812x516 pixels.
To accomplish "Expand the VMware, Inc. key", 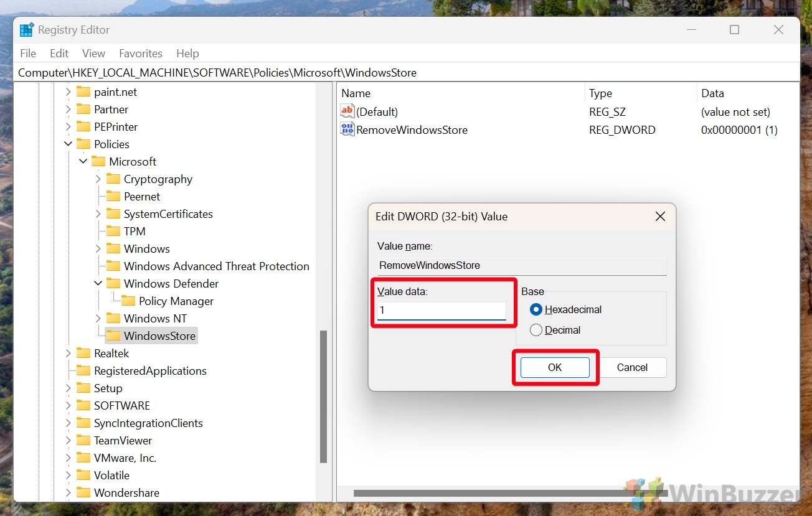I will [x=68, y=457].
